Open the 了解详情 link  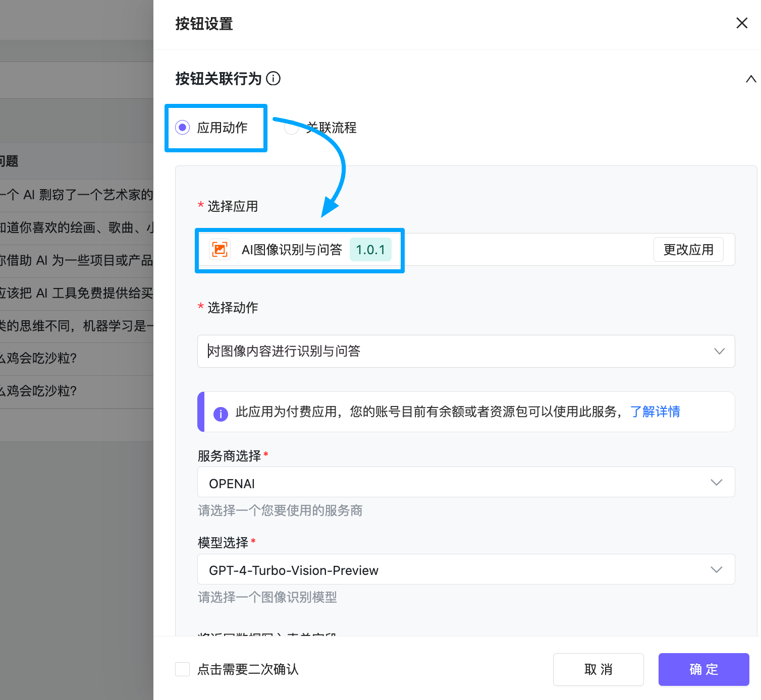click(655, 412)
